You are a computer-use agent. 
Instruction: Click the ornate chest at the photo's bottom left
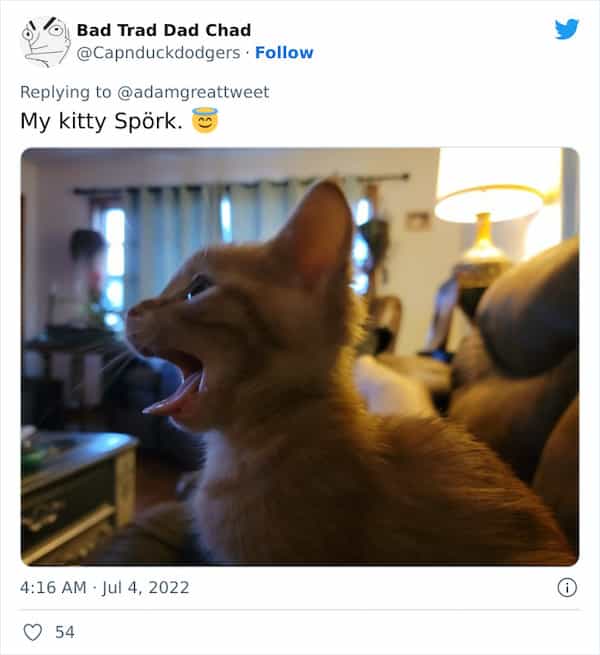click(77, 497)
